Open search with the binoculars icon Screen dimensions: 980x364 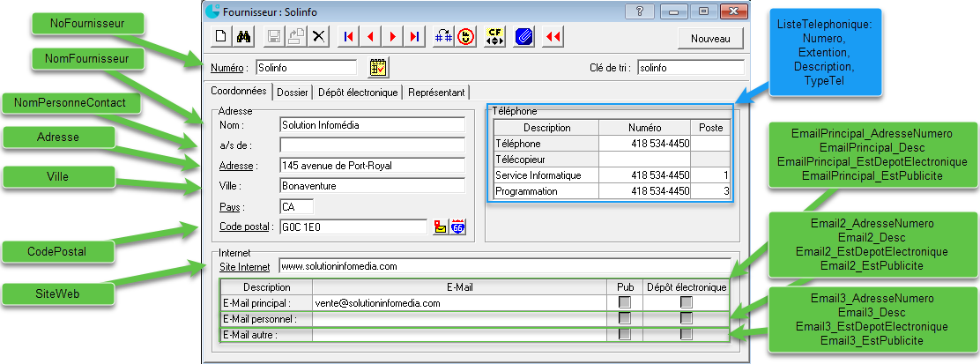point(246,37)
